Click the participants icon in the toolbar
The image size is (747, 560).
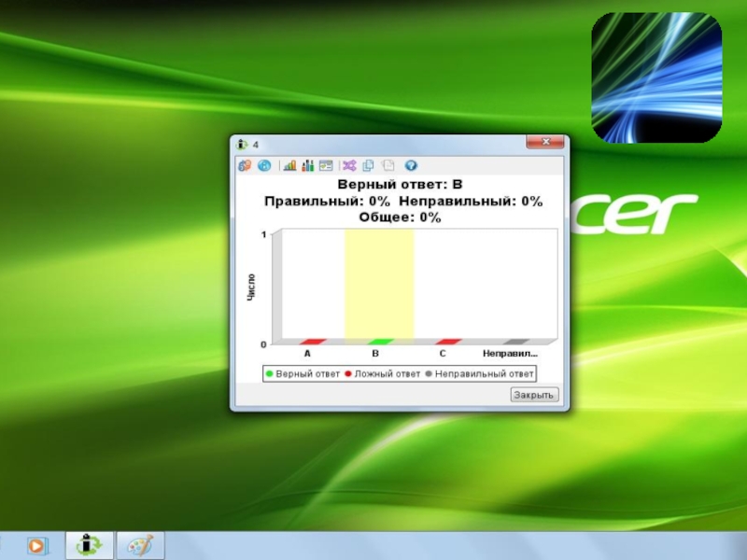(x=245, y=165)
